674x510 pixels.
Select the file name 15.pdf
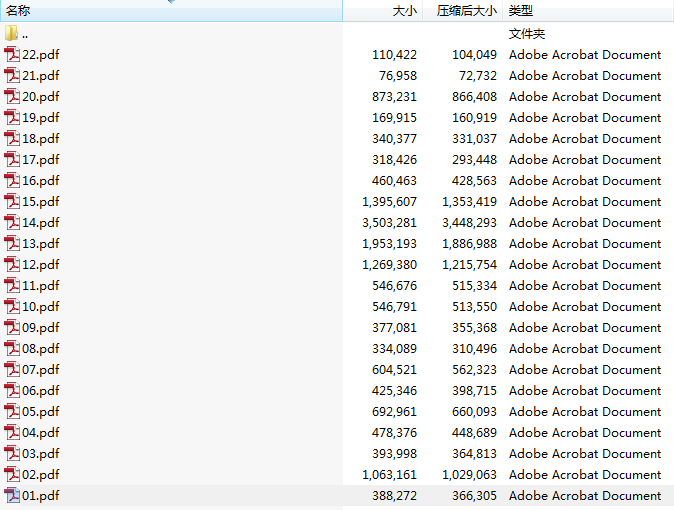coord(41,202)
